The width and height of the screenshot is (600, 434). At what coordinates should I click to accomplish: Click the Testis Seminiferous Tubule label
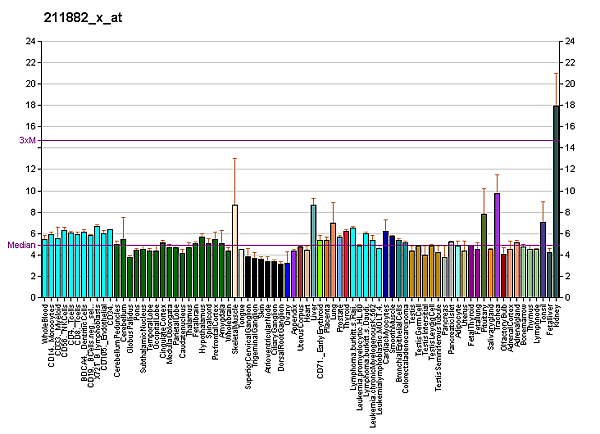coord(438,344)
